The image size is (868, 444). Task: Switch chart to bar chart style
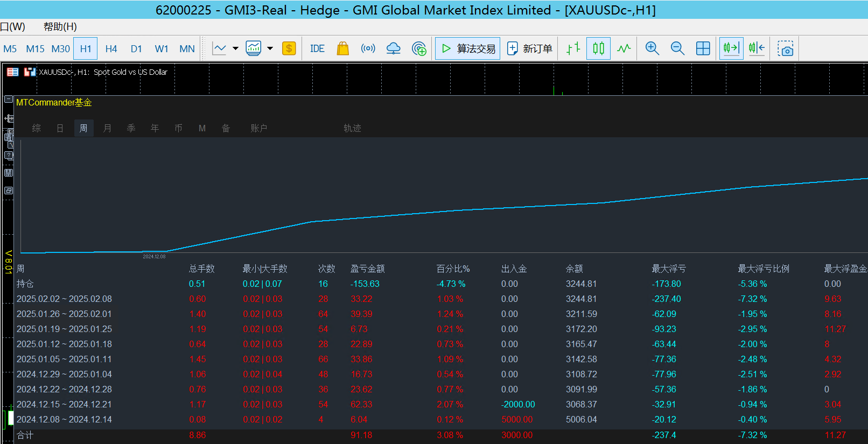(573, 48)
